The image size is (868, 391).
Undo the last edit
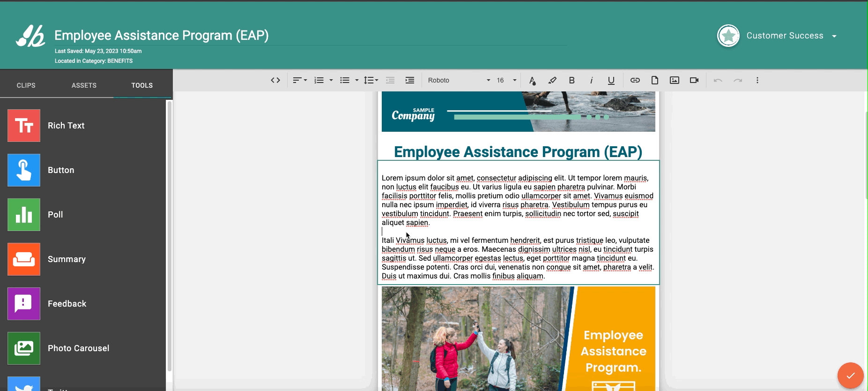click(x=718, y=80)
